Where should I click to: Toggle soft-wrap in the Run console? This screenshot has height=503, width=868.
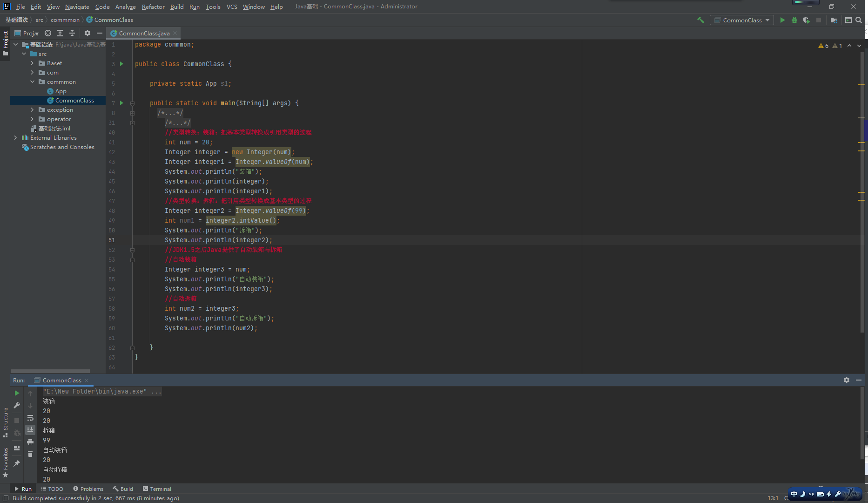30,418
